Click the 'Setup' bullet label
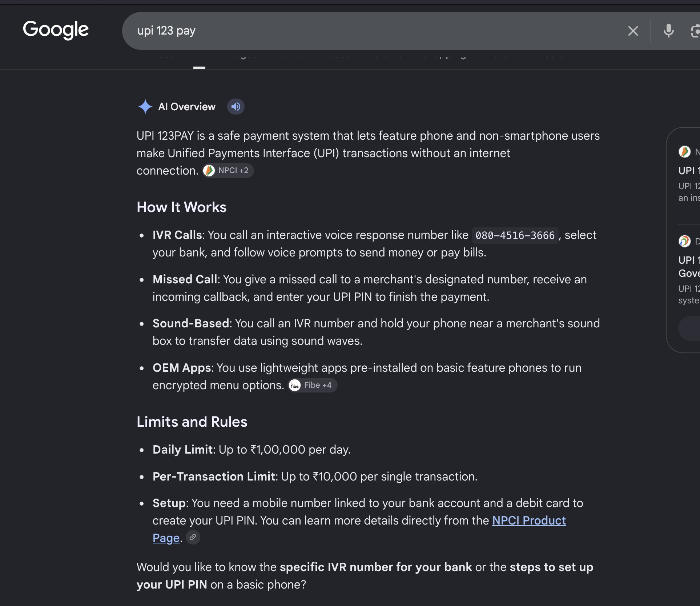This screenshot has height=606, width=700. [169, 503]
